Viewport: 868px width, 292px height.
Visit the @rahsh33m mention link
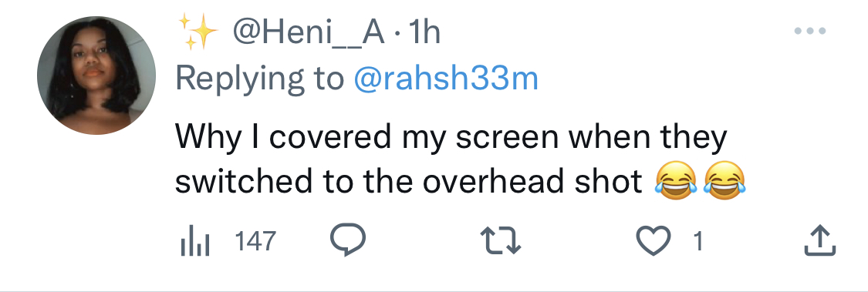(x=446, y=79)
